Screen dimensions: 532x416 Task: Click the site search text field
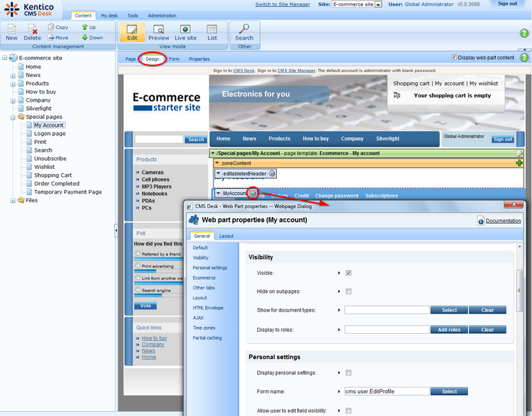click(159, 139)
